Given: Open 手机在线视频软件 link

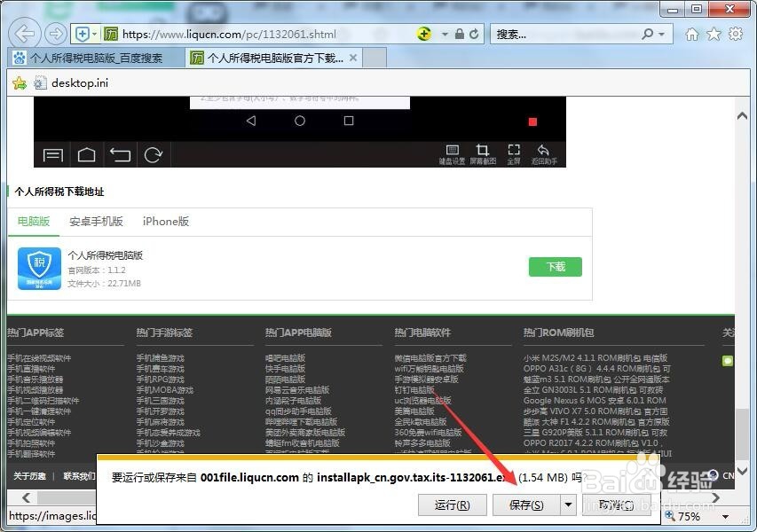Looking at the screenshot, I should pos(39,358).
